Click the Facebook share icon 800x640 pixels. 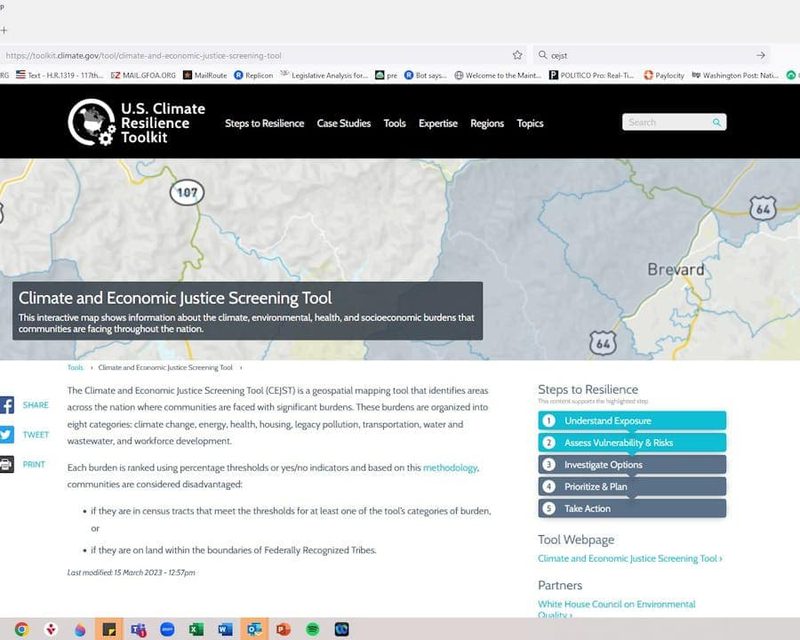point(7,405)
